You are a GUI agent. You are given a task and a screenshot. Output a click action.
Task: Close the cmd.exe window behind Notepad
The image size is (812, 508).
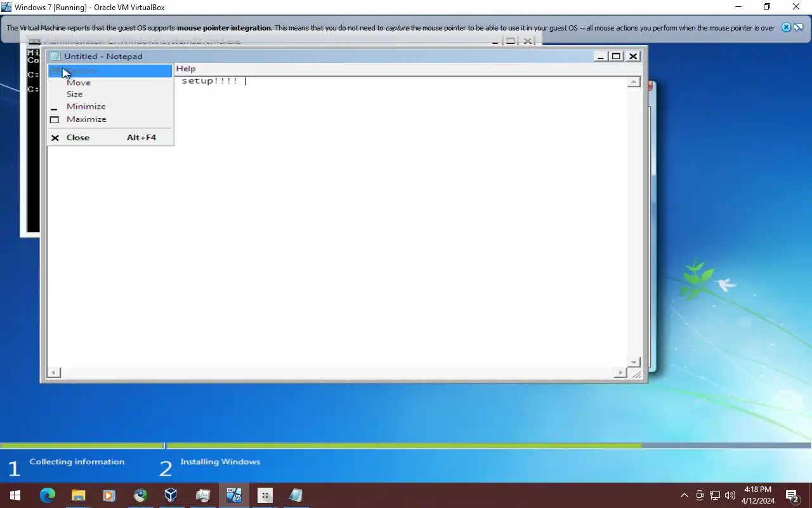(528, 41)
